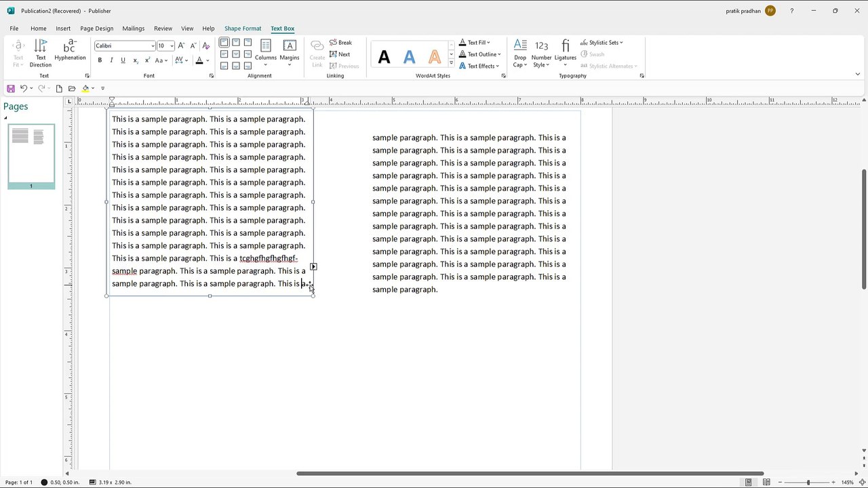Open the WordArt Styles dialog launcher
Viewport: 868px width, 488px height.
(503, 76)
